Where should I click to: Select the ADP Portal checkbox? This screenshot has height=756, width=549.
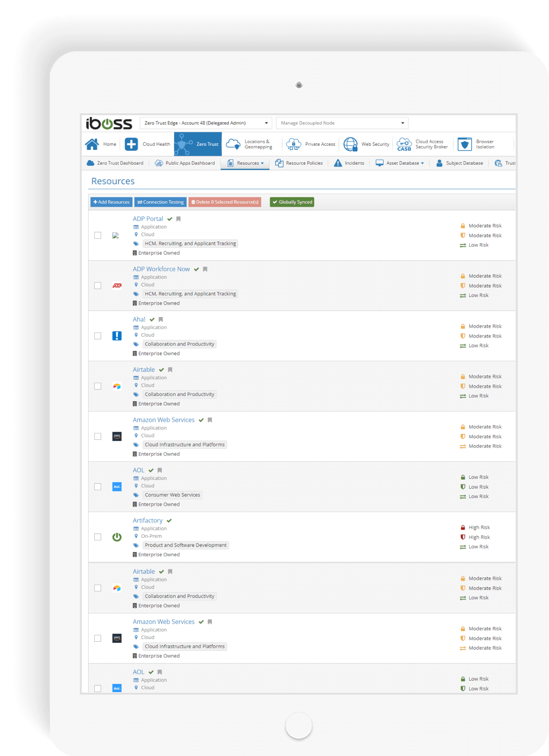click(x=98, y=235)
